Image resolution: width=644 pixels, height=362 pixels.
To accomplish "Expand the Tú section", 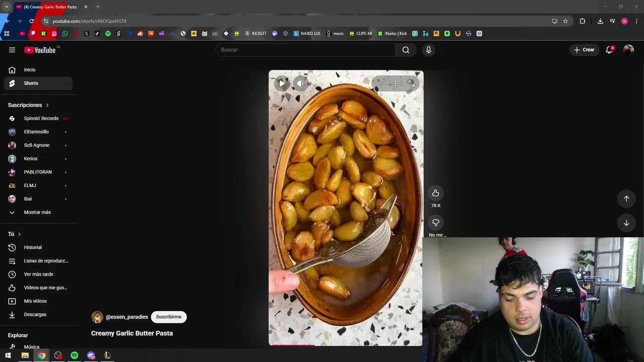I will pyautogui.click(x=15, y=234).
